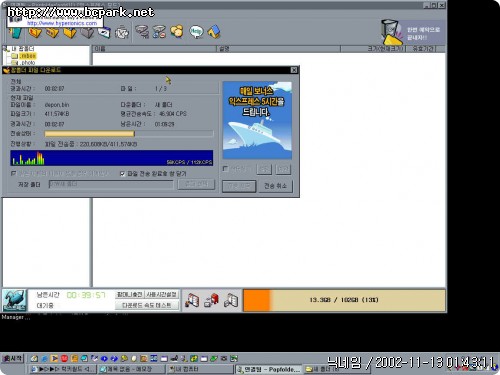
Task: Click the orange storage usage bar
Action: tap(345, 300)
